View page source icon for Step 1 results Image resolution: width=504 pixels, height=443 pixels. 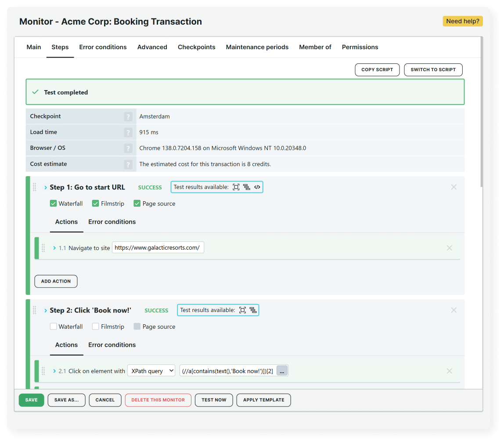pos(258,187)
